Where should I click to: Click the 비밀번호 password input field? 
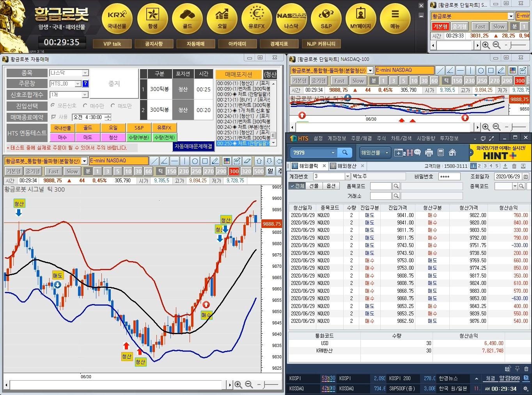[450, 176]
